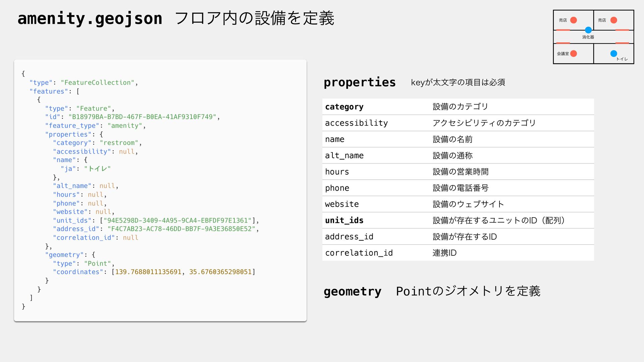The height and width of the screenshot is (362, 644).
Task: Click the note keyが太文字の項目は必須
Action: click(458, 82)
